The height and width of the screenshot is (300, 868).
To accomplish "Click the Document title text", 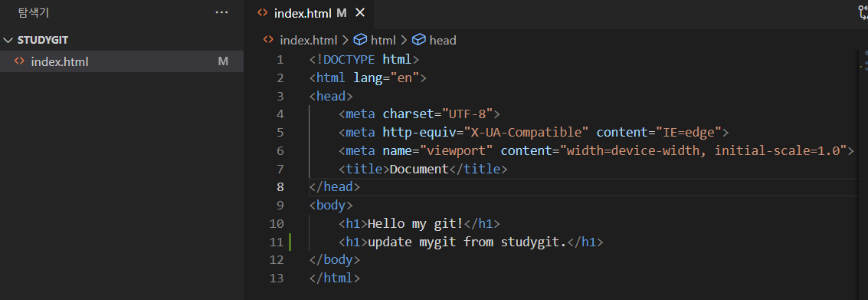I will coord(419,169).
